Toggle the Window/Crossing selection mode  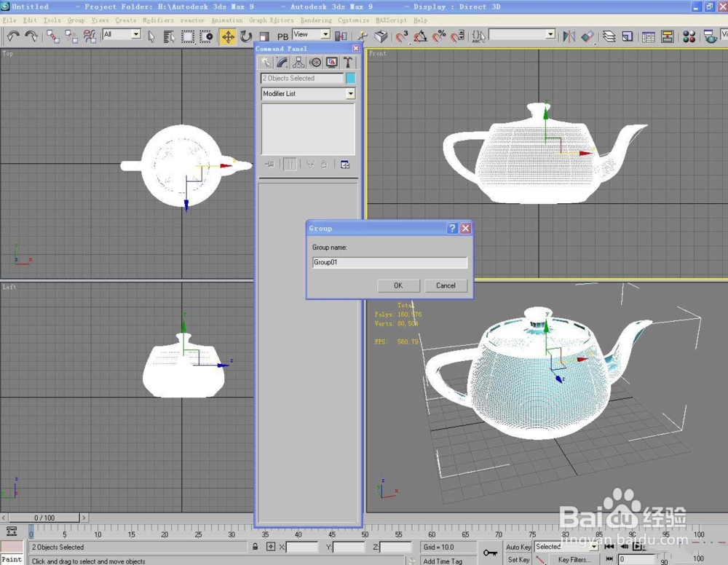(x=206, y=36)
